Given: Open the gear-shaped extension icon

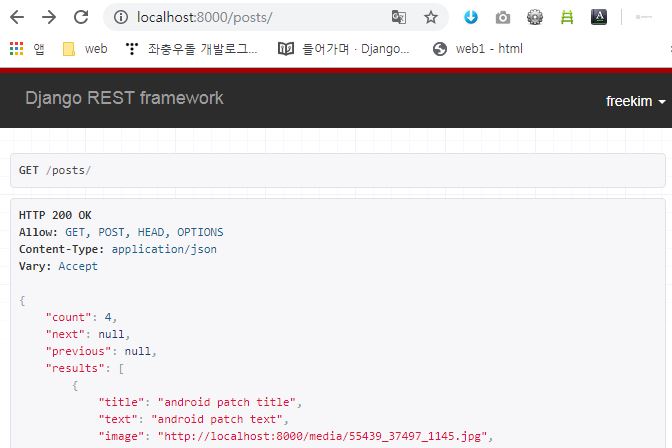Looking at the screenshot, I should [535, 17].
